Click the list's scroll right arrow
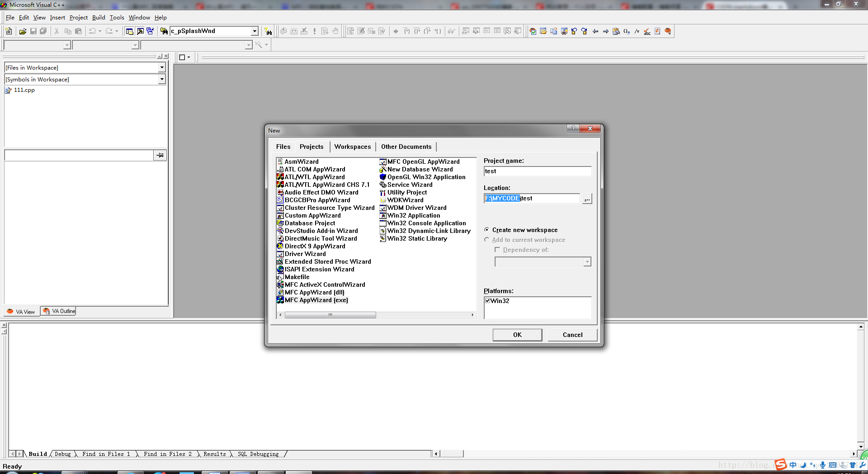868x474 pixels. pyautogui.click(x=472, y=315)
